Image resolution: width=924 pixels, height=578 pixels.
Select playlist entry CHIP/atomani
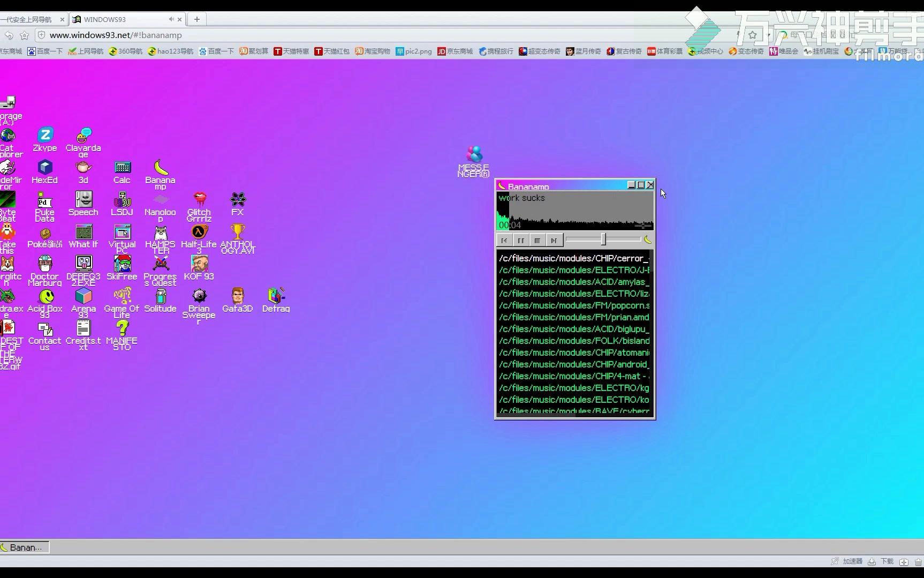point(574,352)
